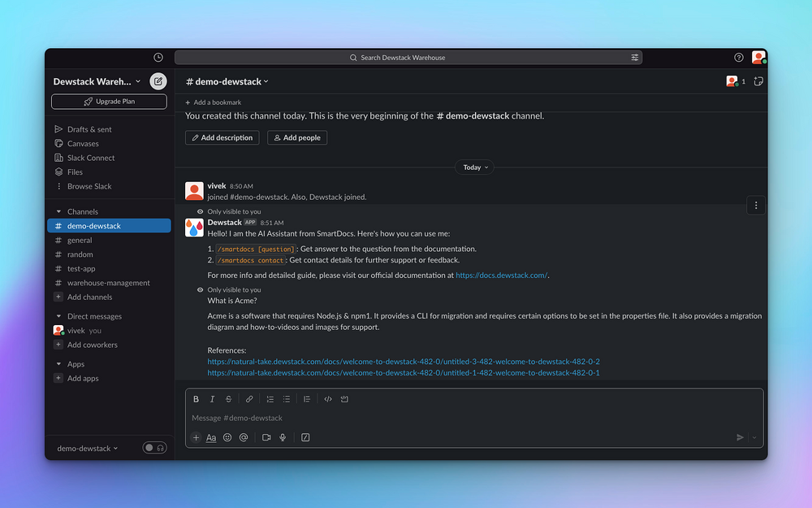
Task: Mention someone using the @ icon
Action: [244, 437]
